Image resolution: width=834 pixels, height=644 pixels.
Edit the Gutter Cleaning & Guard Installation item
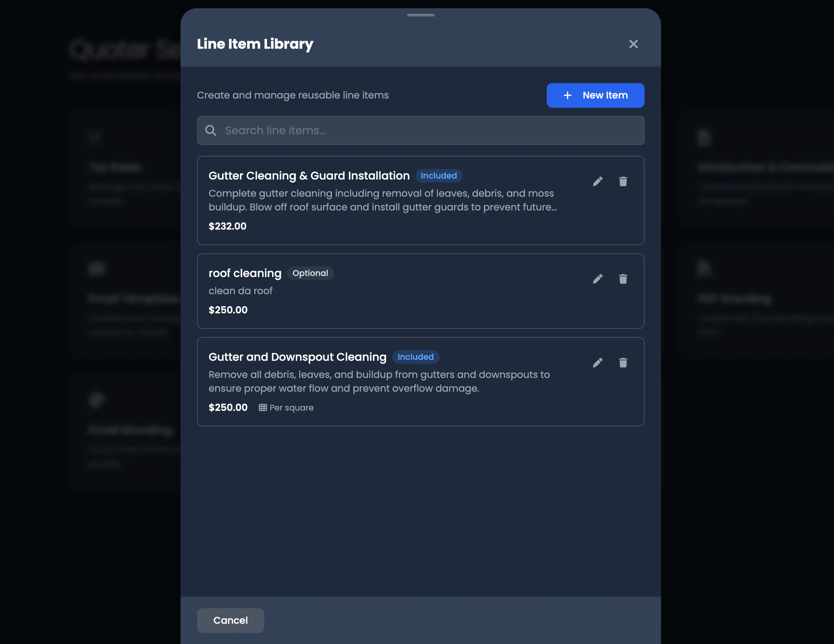(598, 182)
